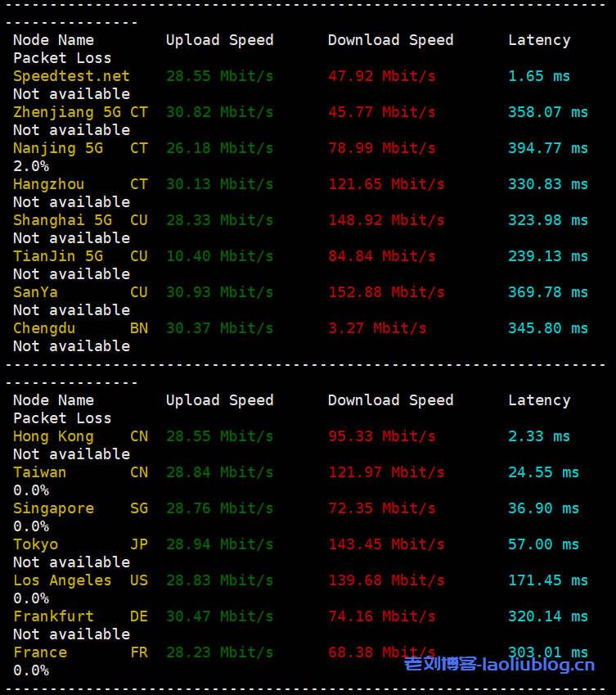This screenshot has width=616, height=695.
Task: Click Nanjing 5G download speed 78.99 Mbit/s
Action: 381,148
